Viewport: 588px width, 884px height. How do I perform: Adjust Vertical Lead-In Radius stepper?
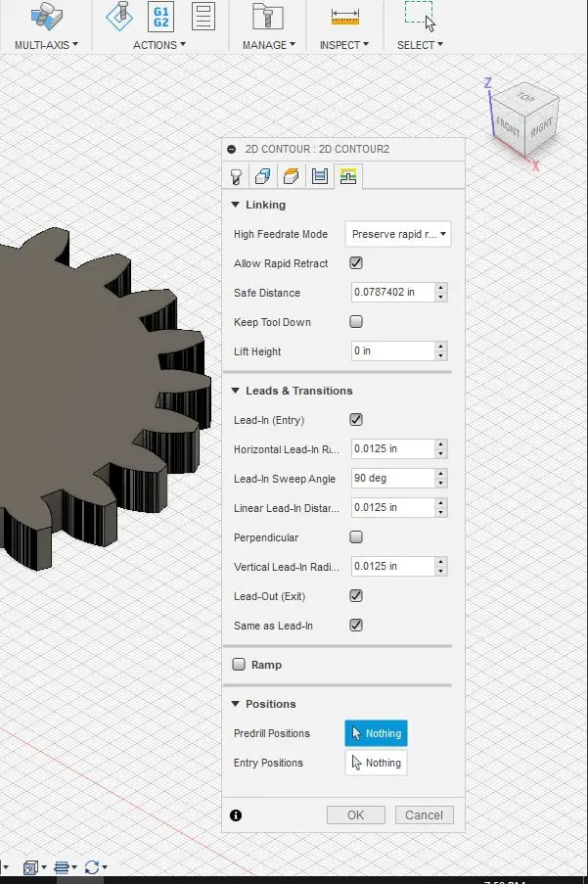(x=441, y=566)
